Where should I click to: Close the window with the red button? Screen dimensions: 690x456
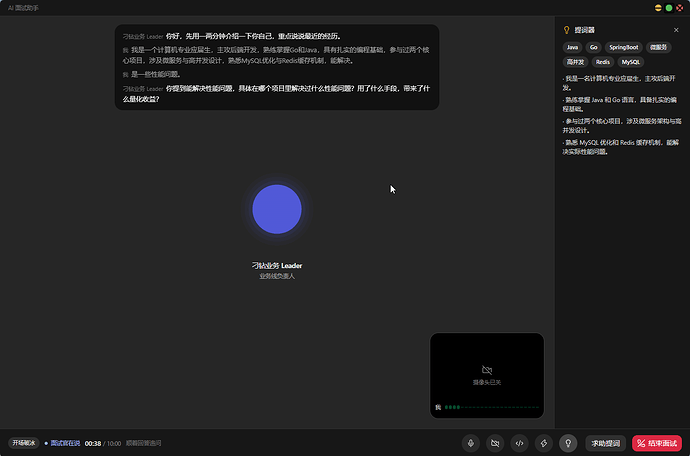pyautogui.click(x=680, y=8)
